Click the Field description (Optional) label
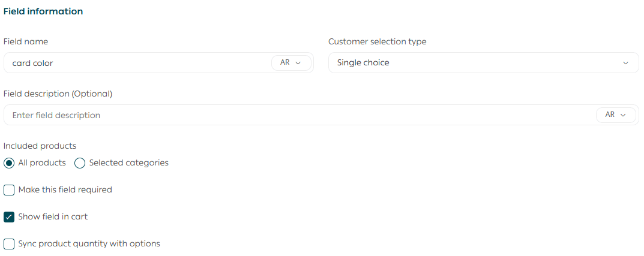 coord(58,94)
